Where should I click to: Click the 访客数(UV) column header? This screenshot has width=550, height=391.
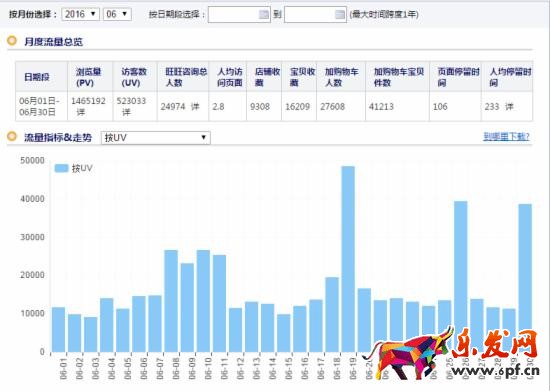[135, 77]
